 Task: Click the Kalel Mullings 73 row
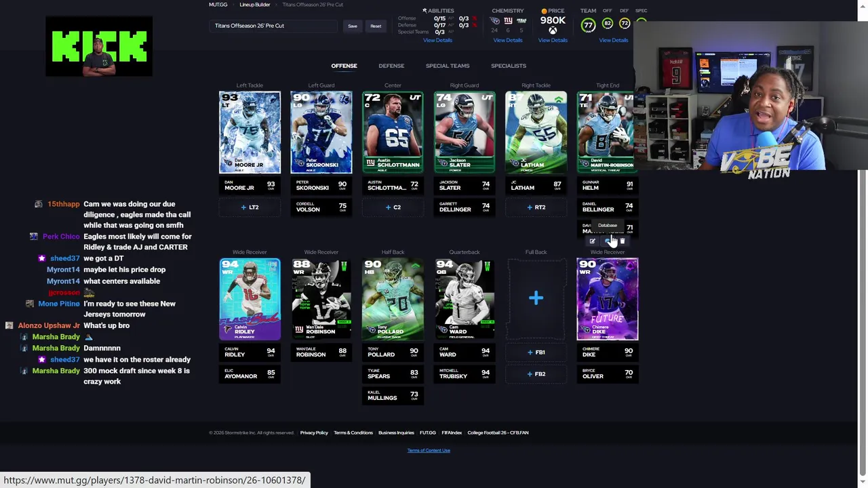393,395
